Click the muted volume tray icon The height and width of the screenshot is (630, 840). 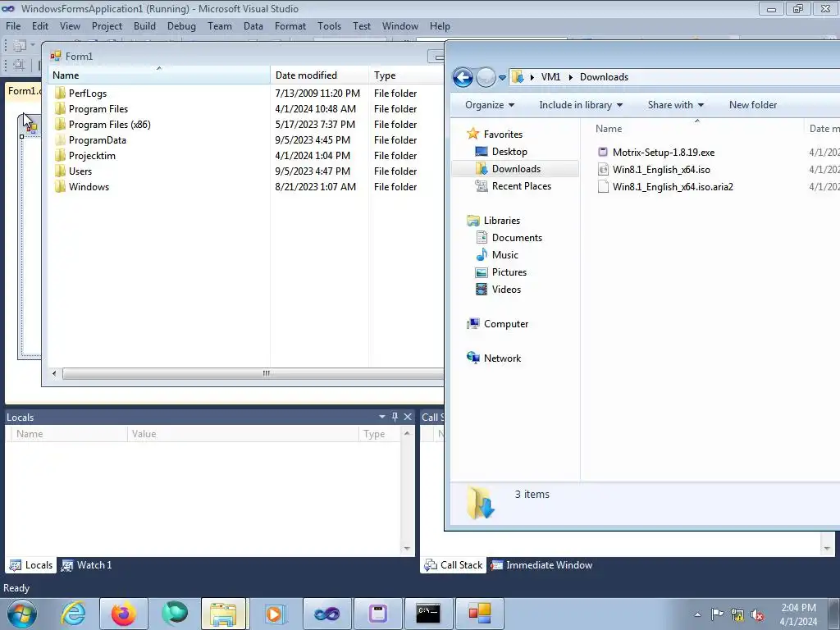757,614
